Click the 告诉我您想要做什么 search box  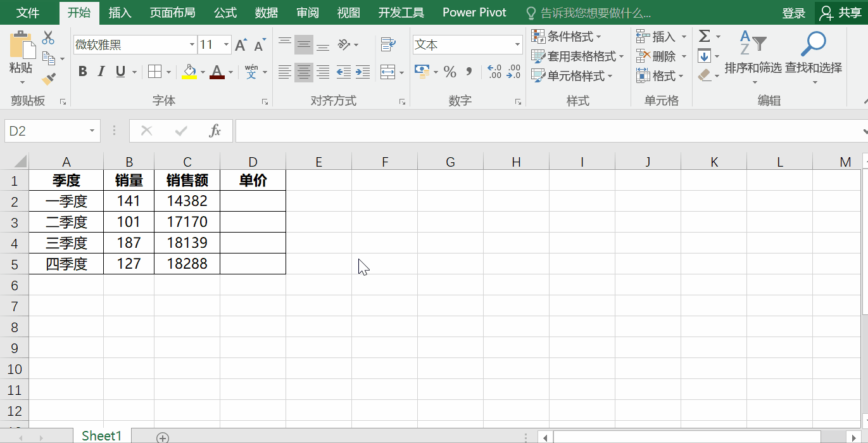(x=589, y=13)
